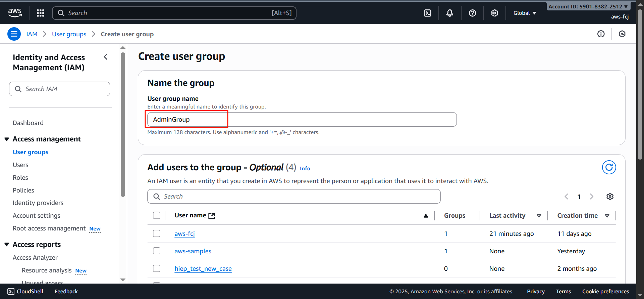
Task: Click the IAM breadcrumb link
Action: tap(32, 34)
